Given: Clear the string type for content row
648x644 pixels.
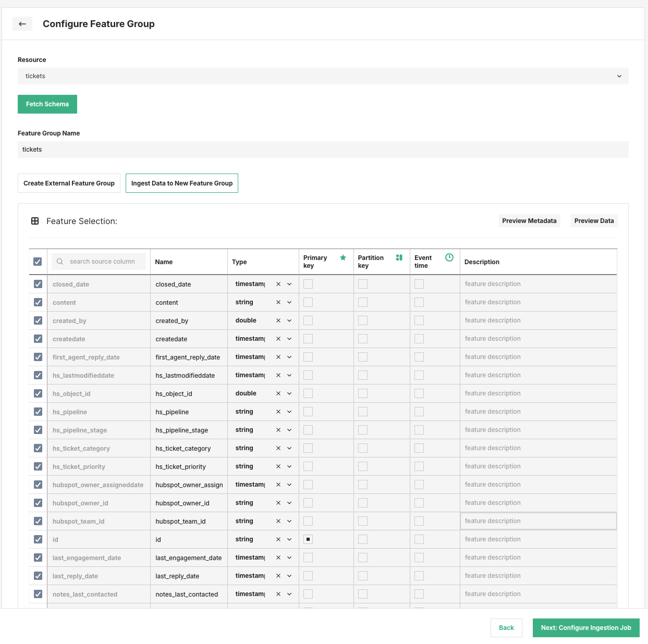Looking at the screenshot, I should coord(278,302).
